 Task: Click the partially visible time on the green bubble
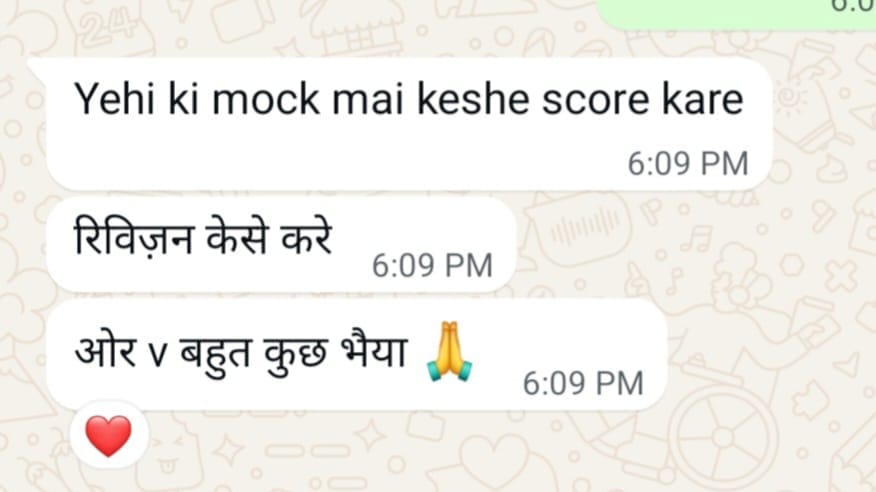point(854,6)
